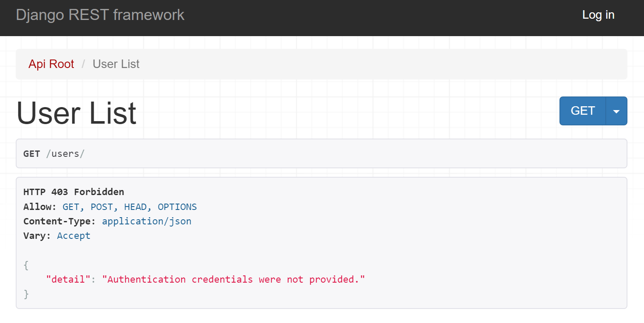Click the blue GET button

pyautogui.click(x=583, y=111)
